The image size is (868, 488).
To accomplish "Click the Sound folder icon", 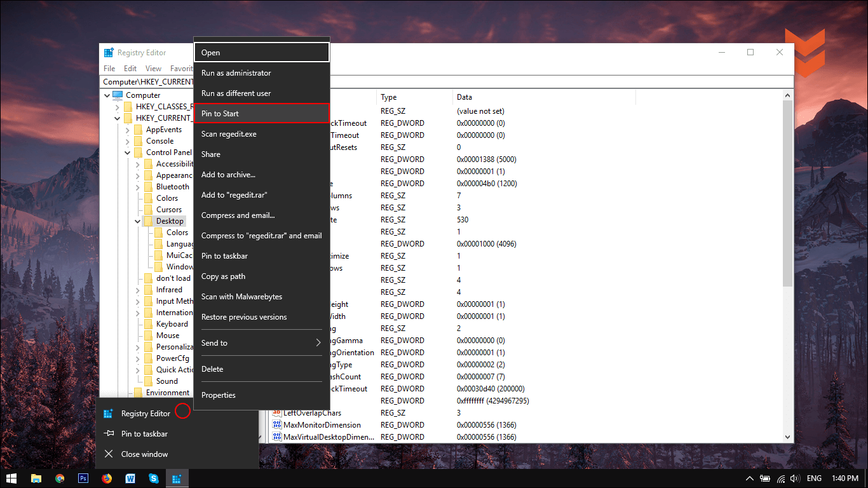I will click(148, 381).
